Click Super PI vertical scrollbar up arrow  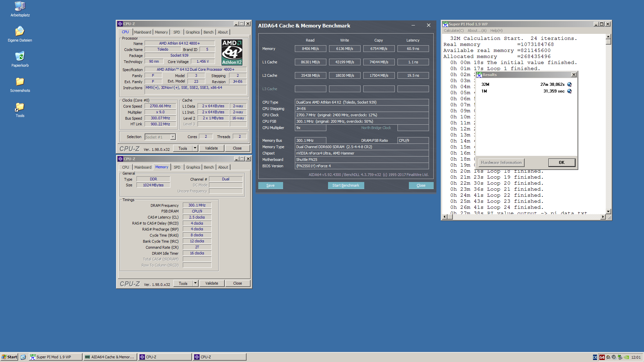608,36
